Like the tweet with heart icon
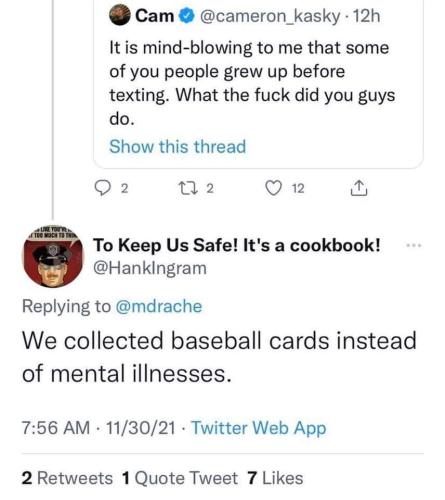 coord(273,188)
